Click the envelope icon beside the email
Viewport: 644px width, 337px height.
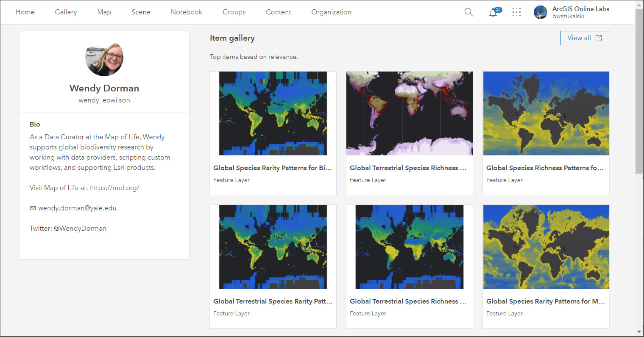pyautogui.click(x=33, y=208)
